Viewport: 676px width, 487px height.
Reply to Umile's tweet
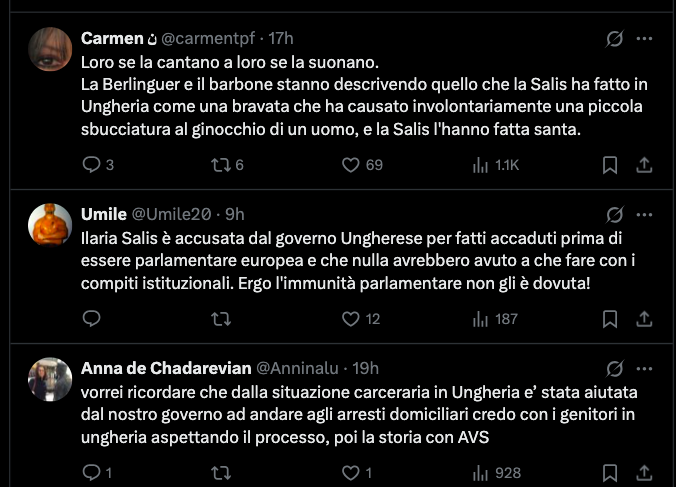[x=92, y=319]
